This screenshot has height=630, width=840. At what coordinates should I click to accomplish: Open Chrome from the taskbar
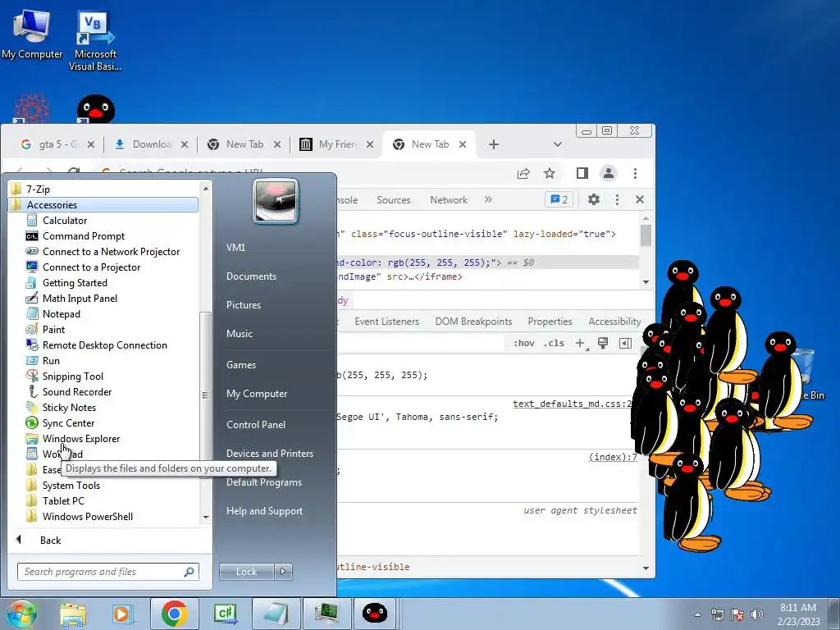[174, 614]
